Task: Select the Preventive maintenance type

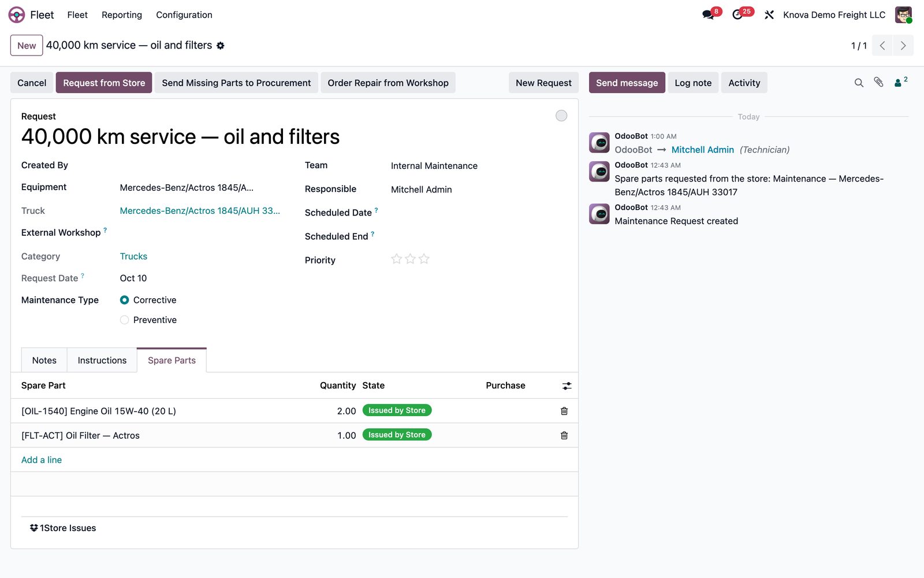Action: point(124,320)
